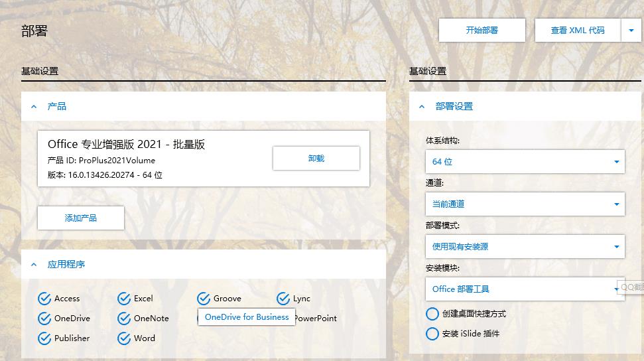Enable 创建桌面快捷方式 option
Image resolution: width=644 pixels, height=361 pixels.
tap(432, 314)
